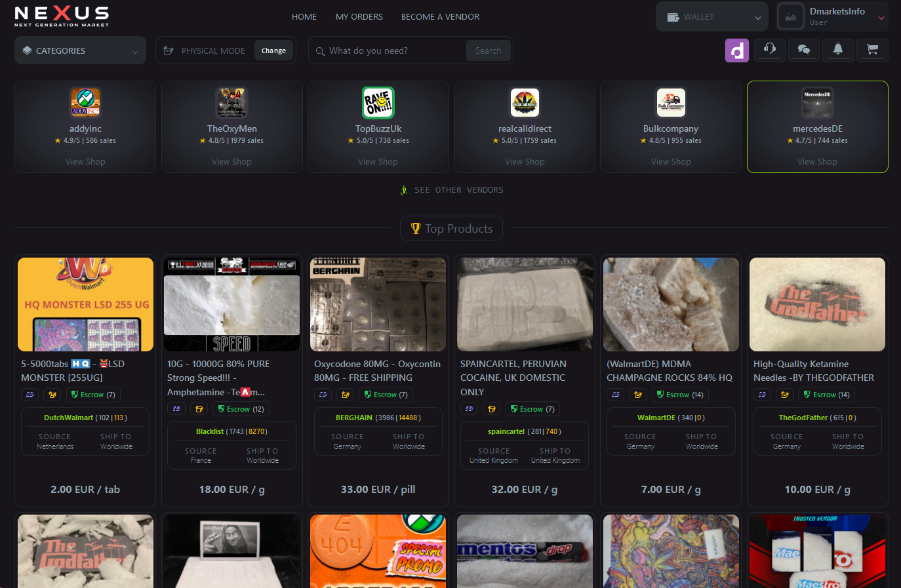Click the Top Products heading button
Viewport: 901px width, 588px height.
(451, 228)
